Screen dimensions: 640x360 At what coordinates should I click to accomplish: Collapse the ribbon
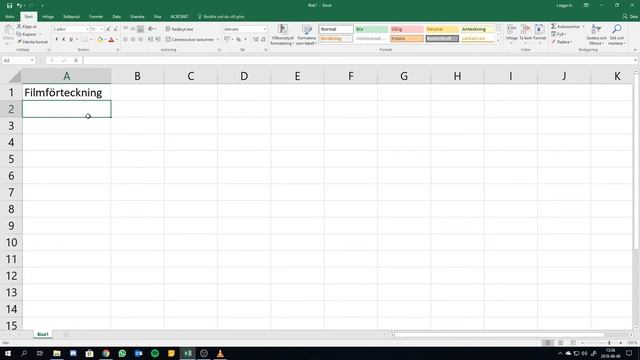[635, 50]
